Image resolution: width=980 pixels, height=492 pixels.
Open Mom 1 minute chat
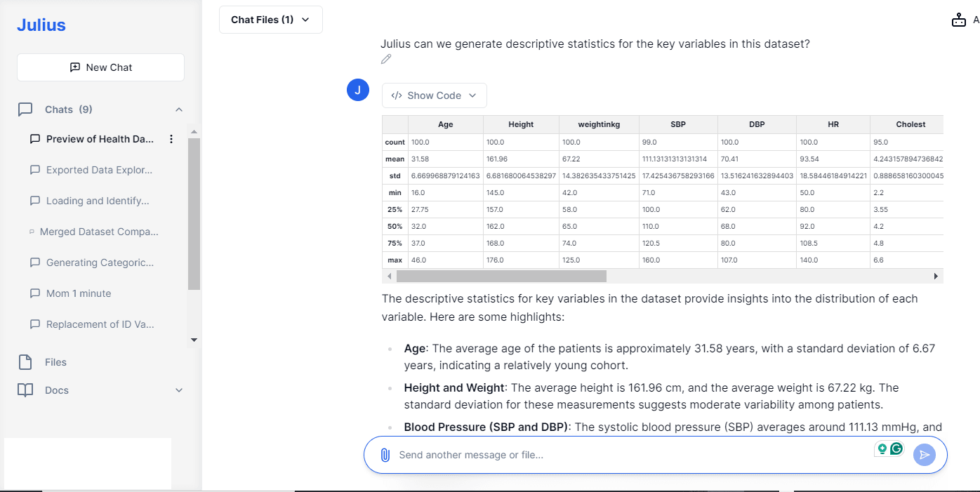[x=79, y=293]
